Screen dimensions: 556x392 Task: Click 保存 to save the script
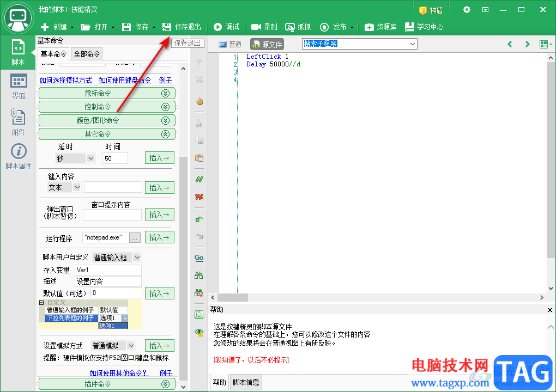tap(135, 27)
